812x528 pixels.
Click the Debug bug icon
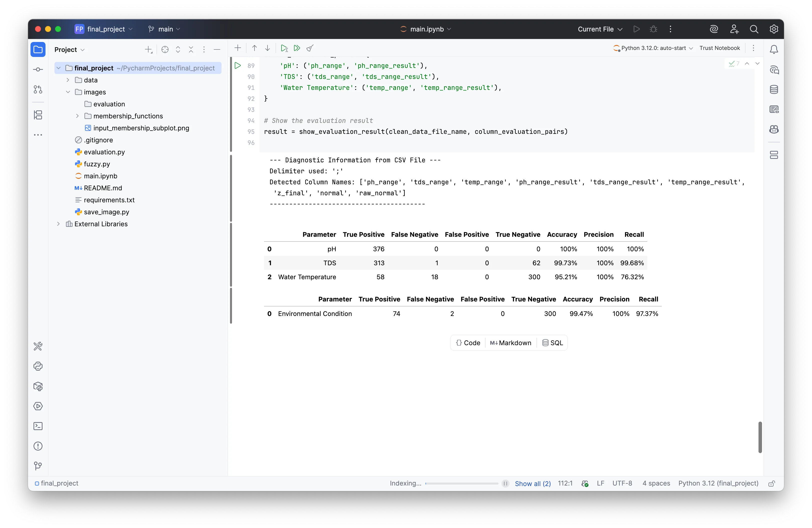click(x=653, y=29)
